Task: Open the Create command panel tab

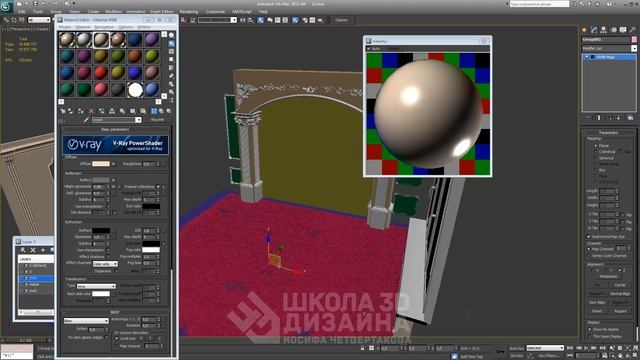Action: pos(584,30)
